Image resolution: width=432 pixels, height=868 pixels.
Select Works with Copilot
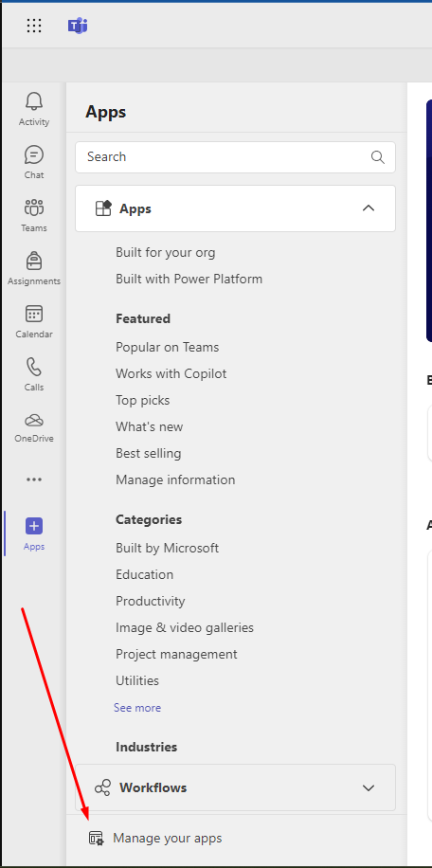click(171, 373)
